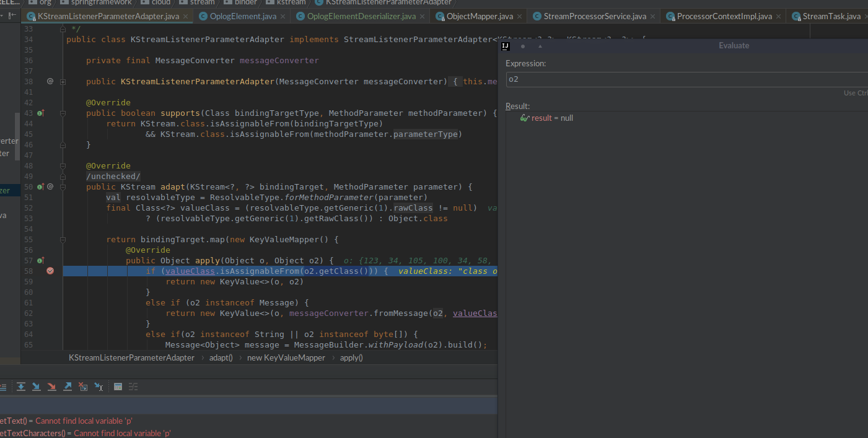Click the Drop Frame icon
Screen dimensions: 868x438
point(83,387)
